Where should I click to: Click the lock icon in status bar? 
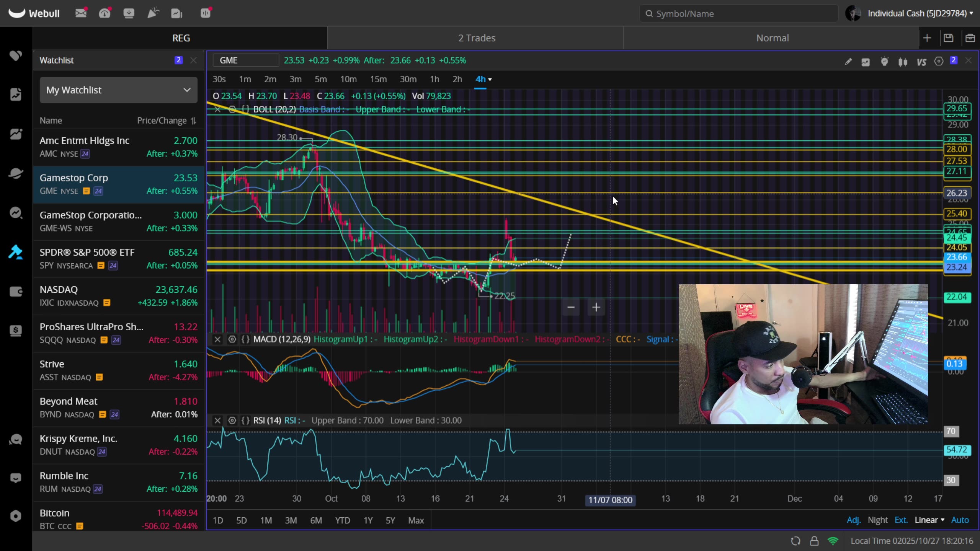814,541
